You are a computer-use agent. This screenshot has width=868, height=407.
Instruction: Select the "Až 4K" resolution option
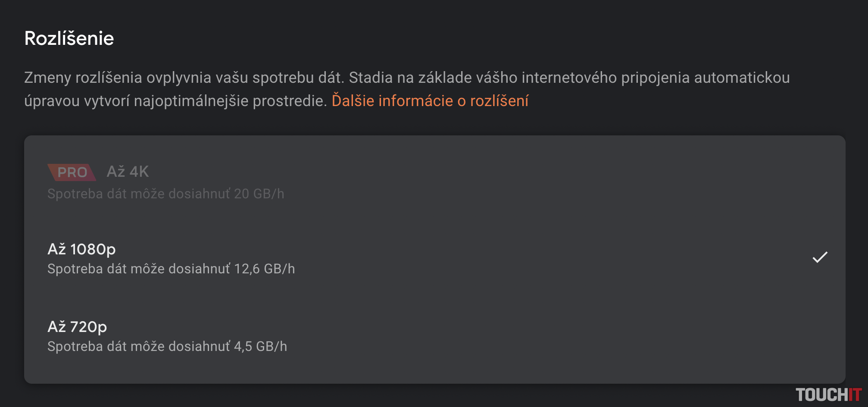[128, 172]
